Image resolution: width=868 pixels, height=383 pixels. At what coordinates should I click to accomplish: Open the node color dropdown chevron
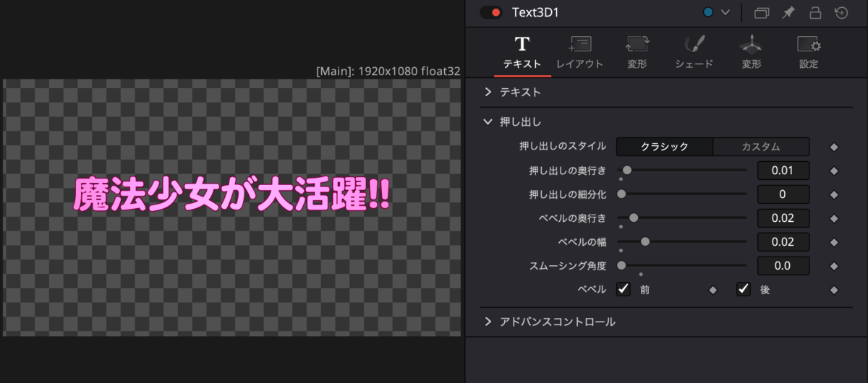click(x=726, y=12)
